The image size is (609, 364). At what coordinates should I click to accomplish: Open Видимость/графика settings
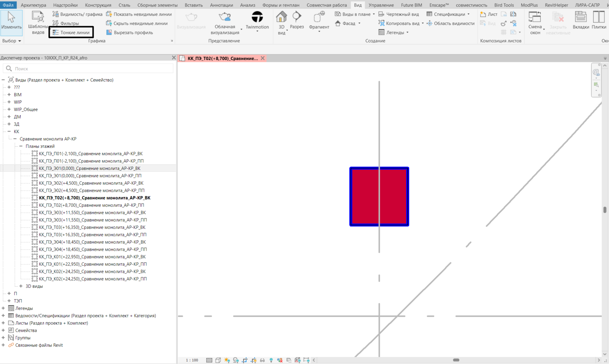click(x=77, y=14)
